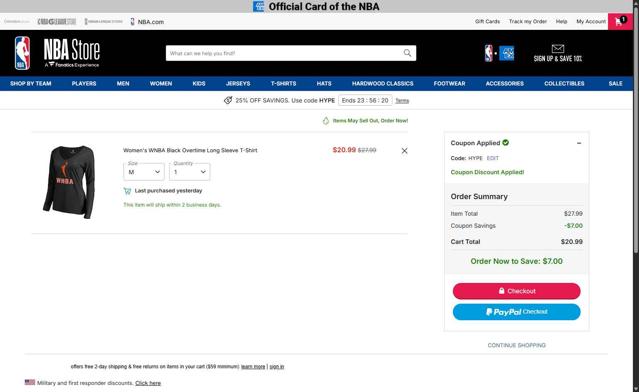The width and height of the screenshot is (639, 392).
Task: Open the Shop By Team menu
Action: click(31, 84)
